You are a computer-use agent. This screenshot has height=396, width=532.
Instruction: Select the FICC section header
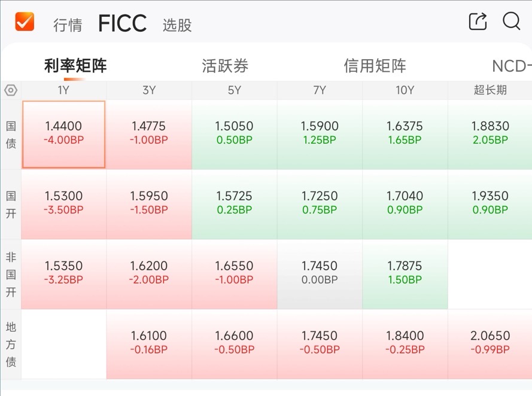123,23
